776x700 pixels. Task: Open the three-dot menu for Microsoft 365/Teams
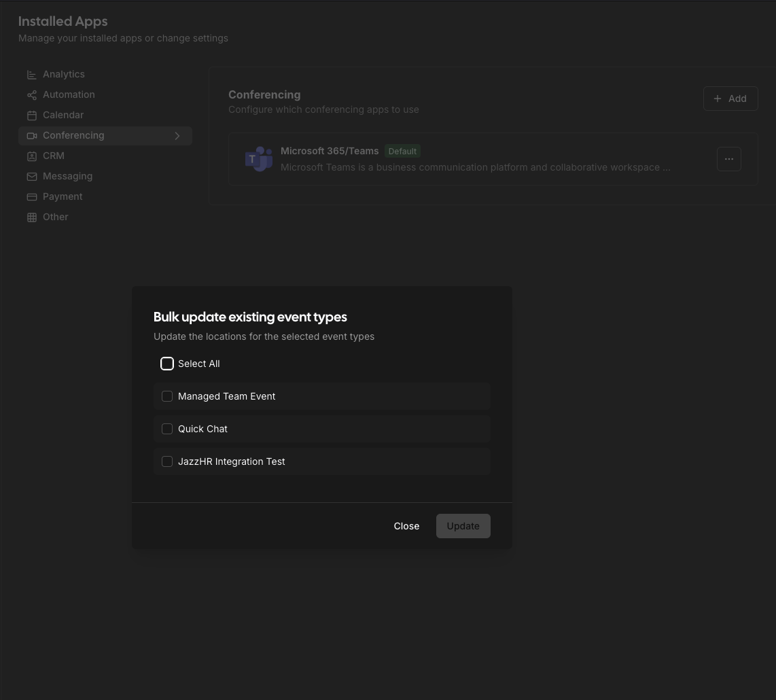pyautogui.click(x=728, y=159)
